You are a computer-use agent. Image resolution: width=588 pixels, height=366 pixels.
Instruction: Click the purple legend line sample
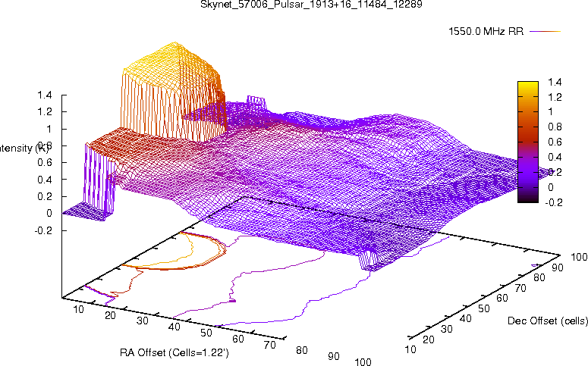coord(544,32)
